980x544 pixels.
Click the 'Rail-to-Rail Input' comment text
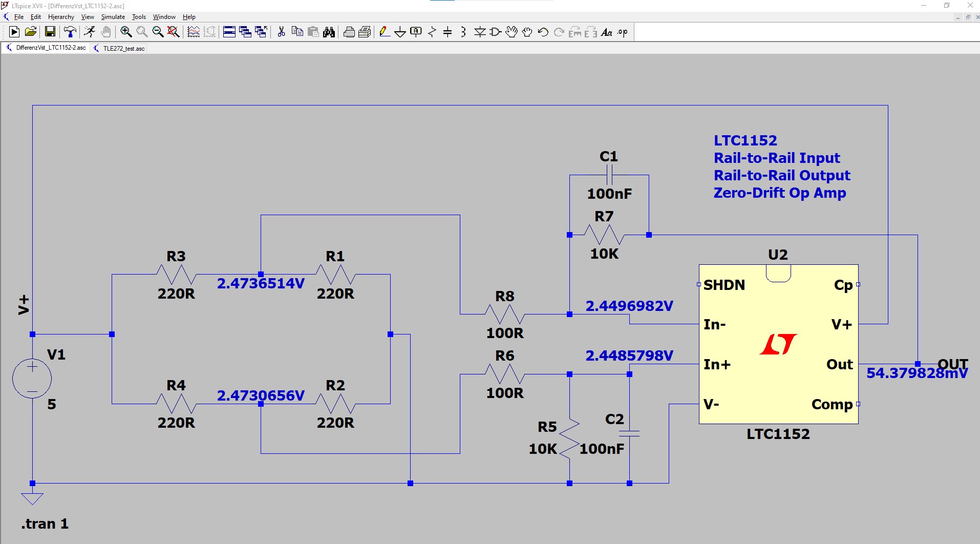click(x=777, y=158)
